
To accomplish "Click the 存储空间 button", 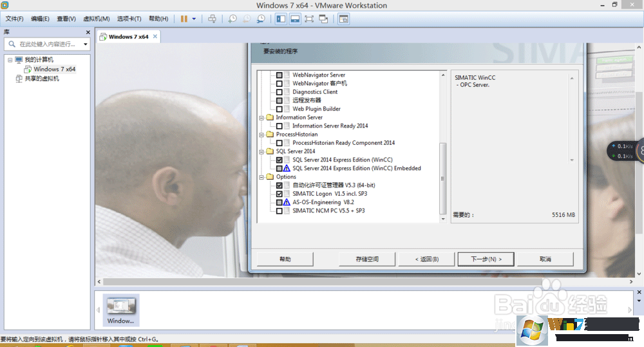I will click(367, 259).
